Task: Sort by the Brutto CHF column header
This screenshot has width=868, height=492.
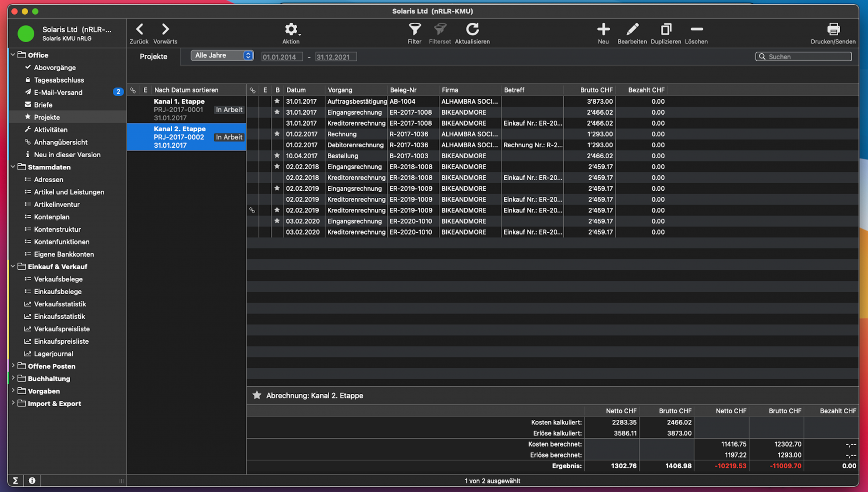Action: [596, 90]
